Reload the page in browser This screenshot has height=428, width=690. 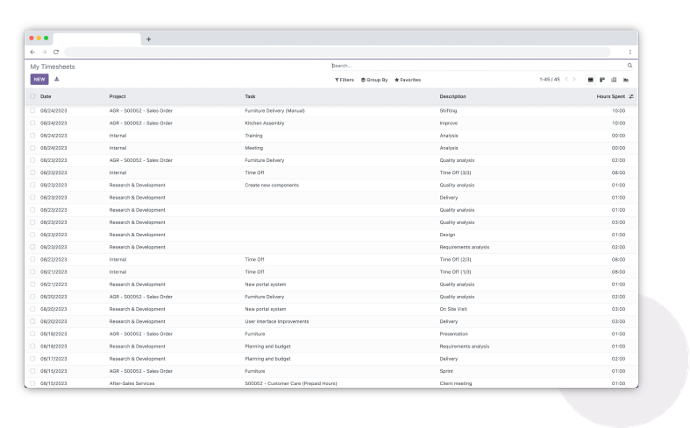[x=56, y=51]
